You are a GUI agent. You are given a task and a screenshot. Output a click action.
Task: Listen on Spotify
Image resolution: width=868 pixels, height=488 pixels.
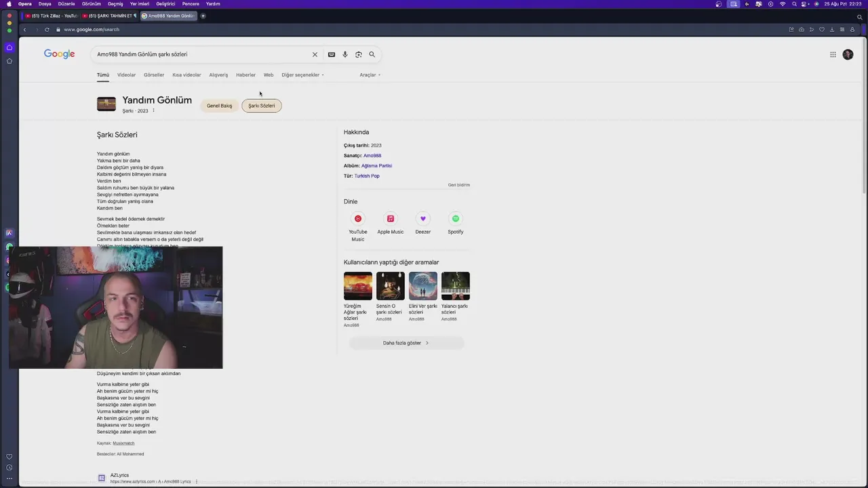456,224
